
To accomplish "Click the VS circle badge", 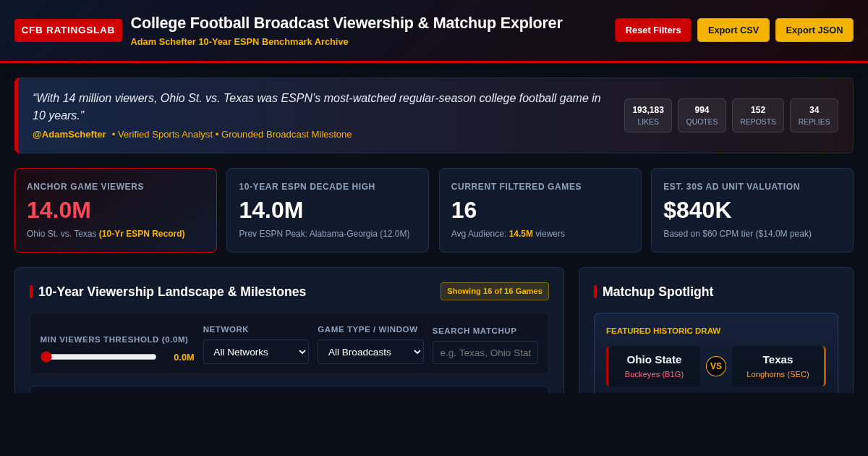I will pos(716,366).
